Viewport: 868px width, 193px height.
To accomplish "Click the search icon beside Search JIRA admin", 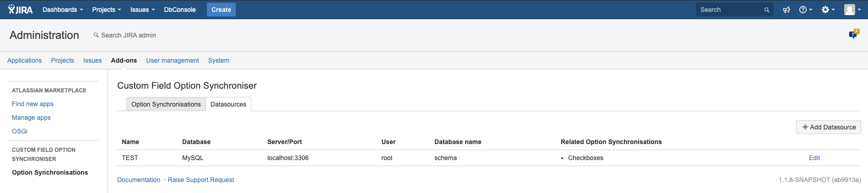I will pos(96,35).
